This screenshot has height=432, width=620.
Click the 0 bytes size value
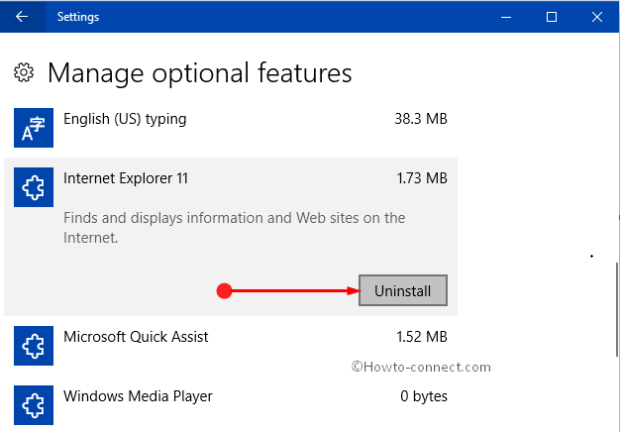tap(424, 396)
